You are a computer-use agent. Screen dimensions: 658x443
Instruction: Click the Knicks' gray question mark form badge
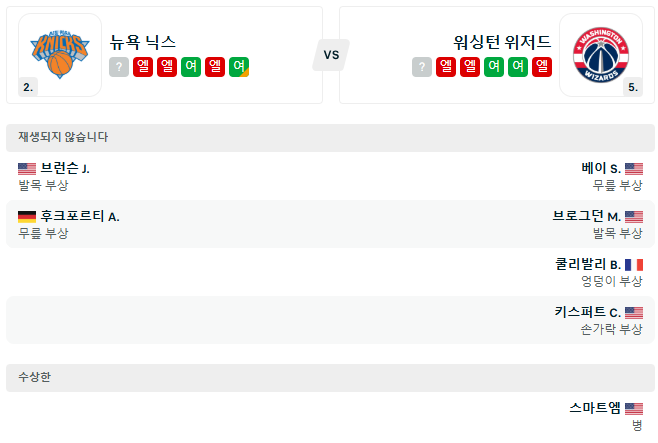(119, 67)
